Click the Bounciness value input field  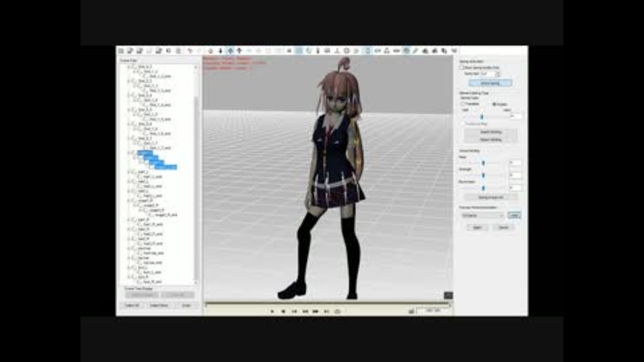(515, 188)
